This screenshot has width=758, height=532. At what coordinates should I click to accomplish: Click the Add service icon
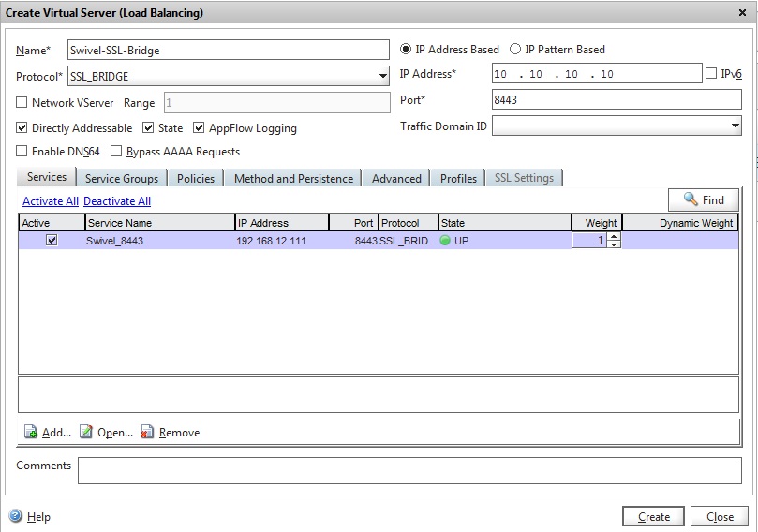pyautogui.click(x=31, y=432)
